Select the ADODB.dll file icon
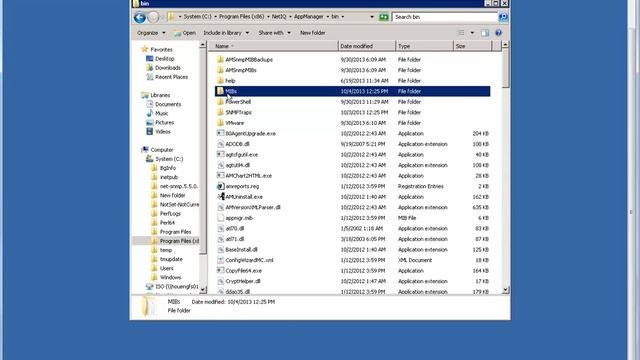Image resolution: width=640 pixels, height=360 pixels. [x=220, y=144]
